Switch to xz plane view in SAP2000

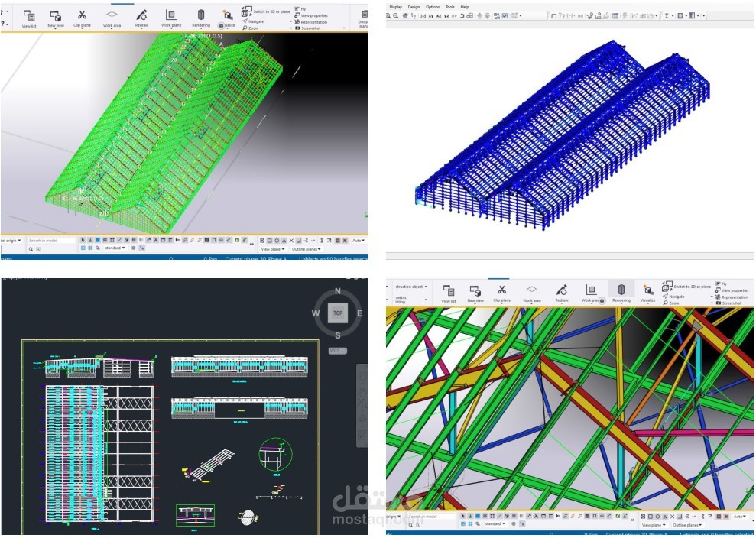click(x=439, y=15)
